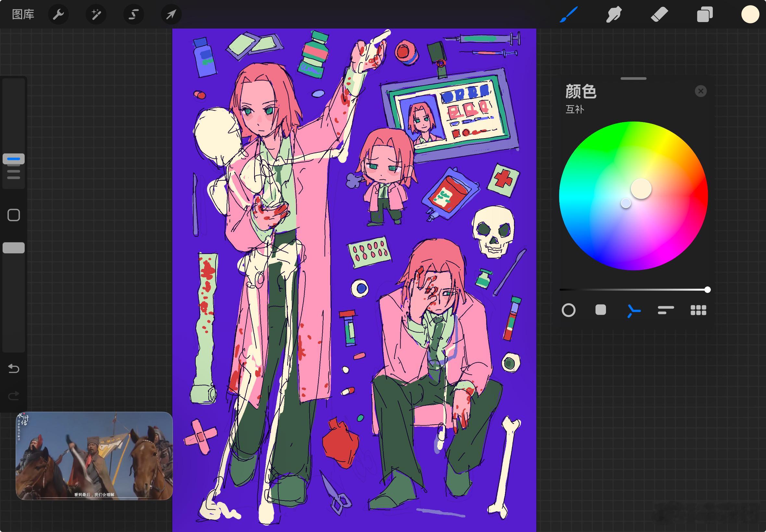766x532 pixels.
Task: Select the Smudge tool
Action: tap(614, 14)
